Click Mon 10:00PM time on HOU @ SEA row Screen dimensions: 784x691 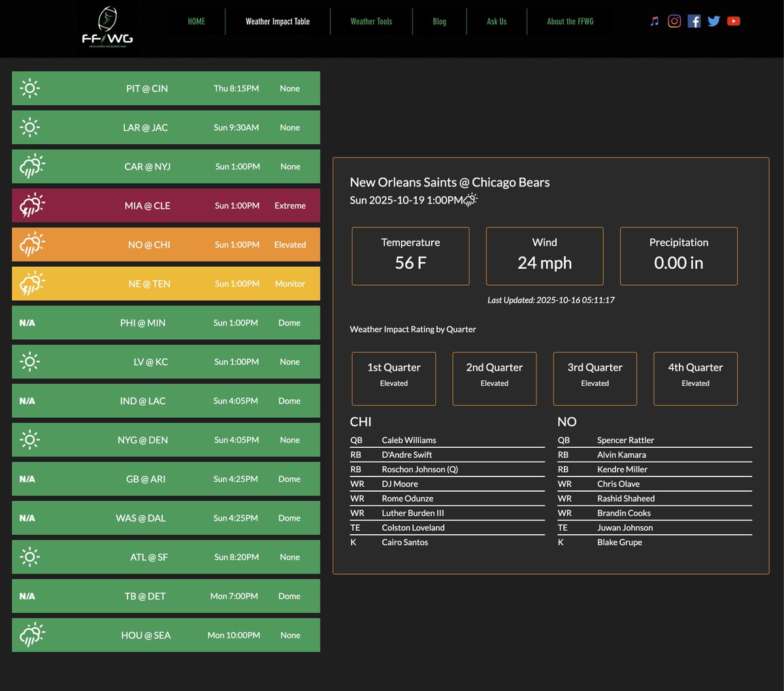(x=234, y=635)
